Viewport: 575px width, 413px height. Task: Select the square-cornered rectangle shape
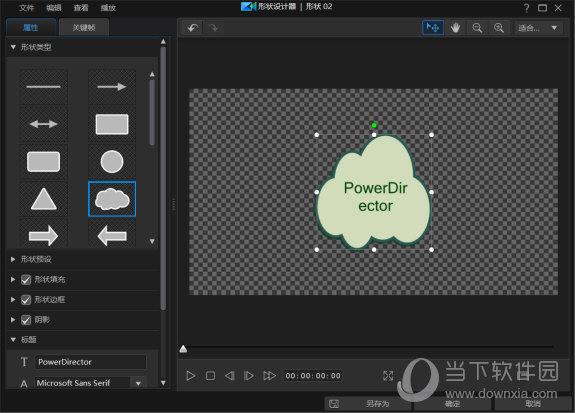click(x=112, y=124)
